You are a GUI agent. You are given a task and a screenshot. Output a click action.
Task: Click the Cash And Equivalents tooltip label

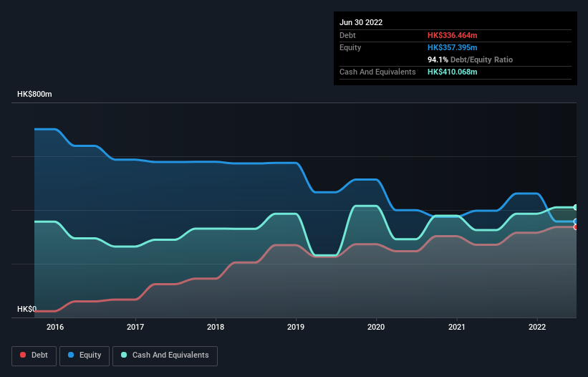tap(377, 72)
